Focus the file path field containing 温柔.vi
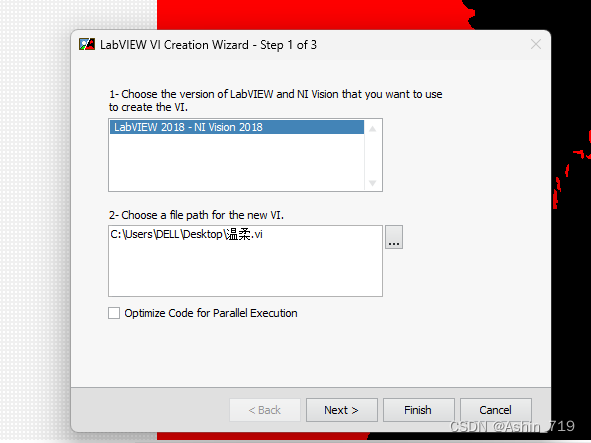591x443 pixels. click(x=245, y=261)
